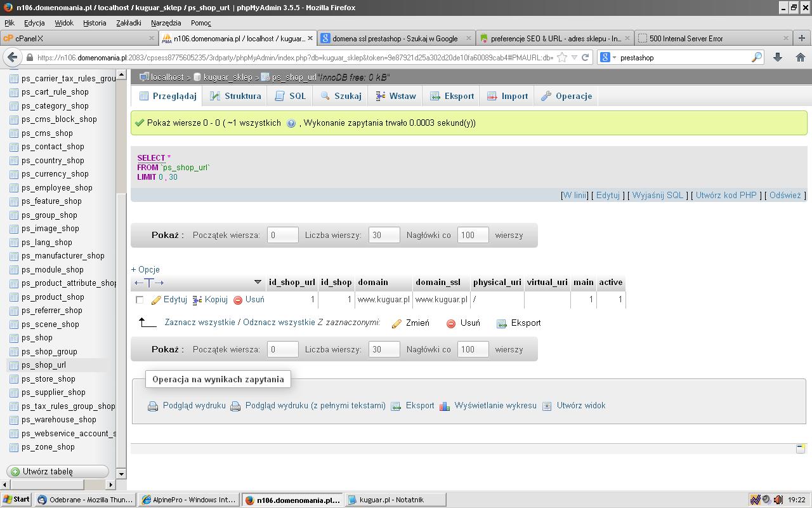This screenshot has height=508, width=812.
Task: Switch to the Eksport tab
Action: click(x=452, y=96)
